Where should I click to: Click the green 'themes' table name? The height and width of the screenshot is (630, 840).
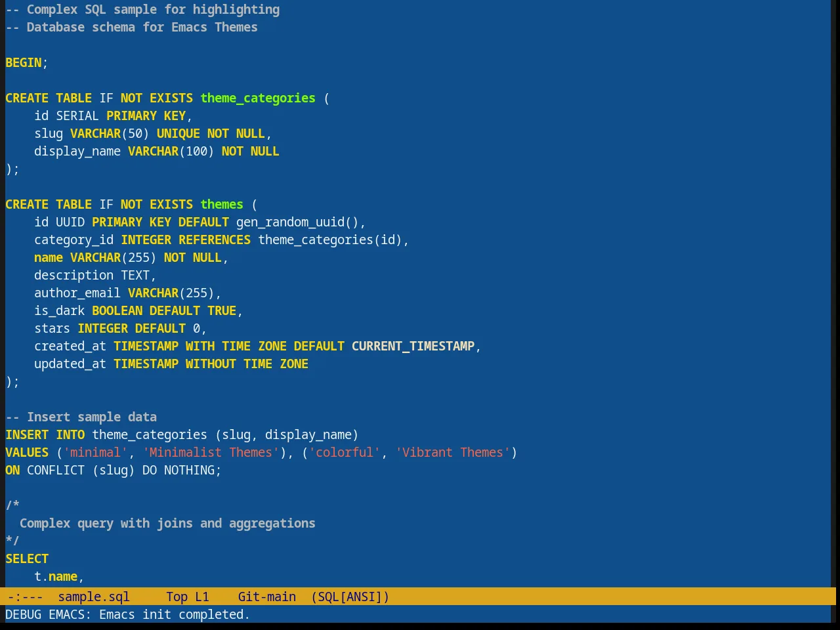pos(222,204)
